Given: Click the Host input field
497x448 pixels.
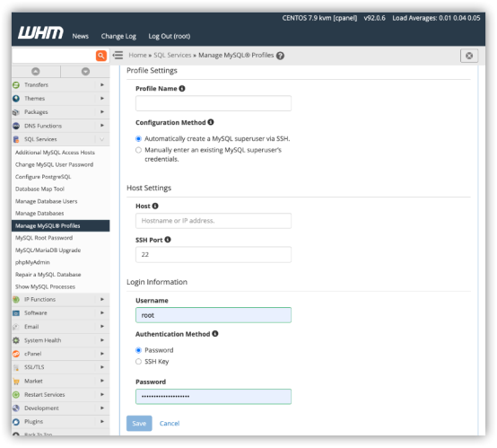Looking at the screenshot, I should pos(214,221).
